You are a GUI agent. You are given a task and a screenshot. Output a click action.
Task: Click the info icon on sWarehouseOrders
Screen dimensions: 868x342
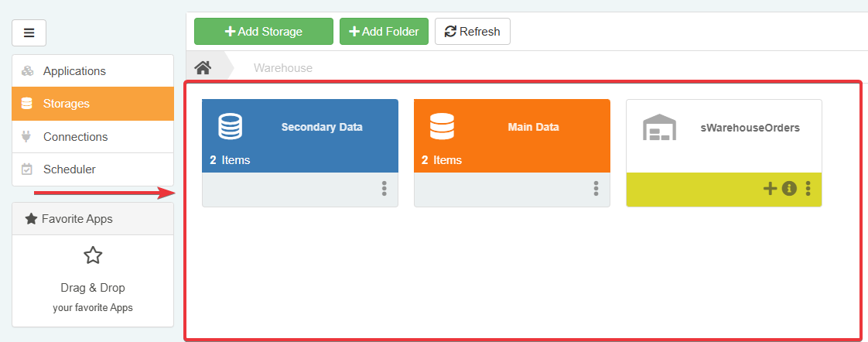789,188
